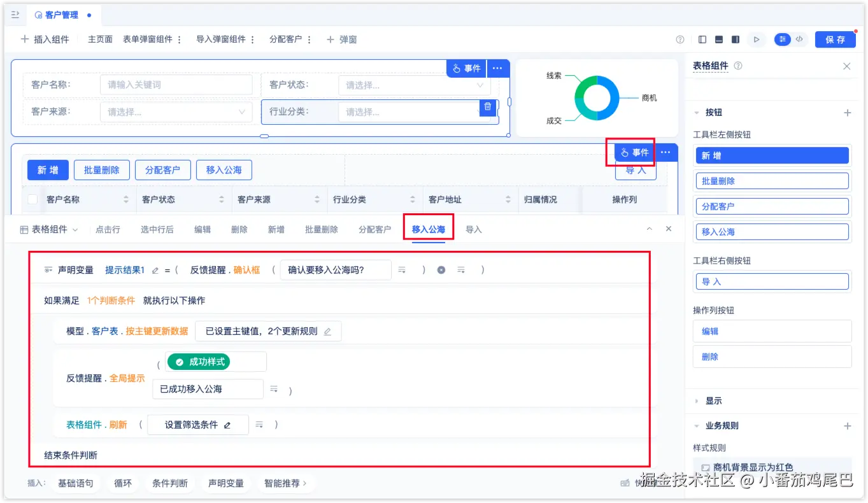Run preview with the play icon
Screen dimensions: 868x503
pos(757,39)
